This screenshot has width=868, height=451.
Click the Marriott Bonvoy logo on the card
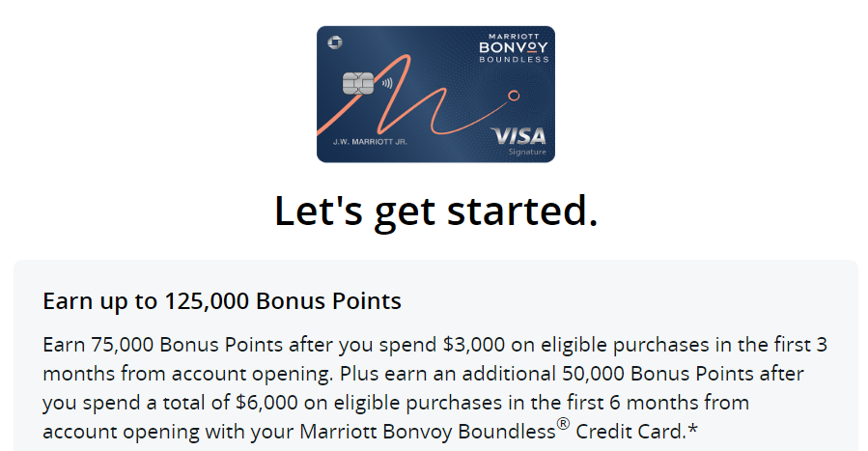[514, 43]
